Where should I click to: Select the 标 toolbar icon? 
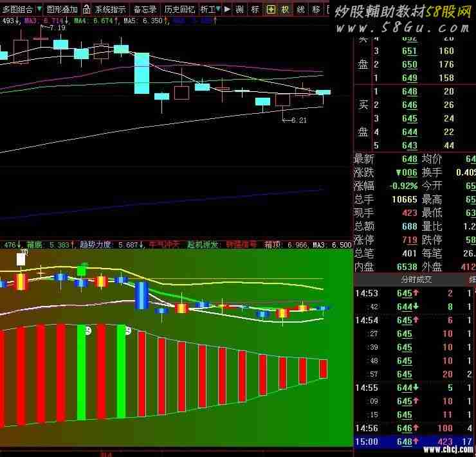255,10
